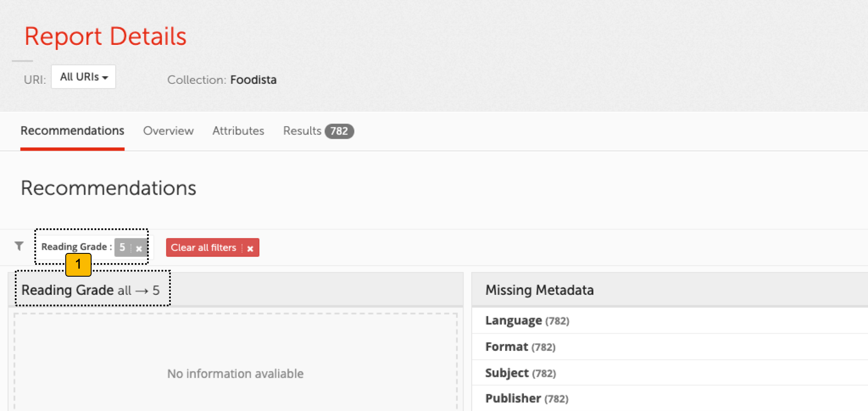Viewport: 868px width, 411px height.
Task: Click the funnel filter icon
Action: click(x=19, y=246)
